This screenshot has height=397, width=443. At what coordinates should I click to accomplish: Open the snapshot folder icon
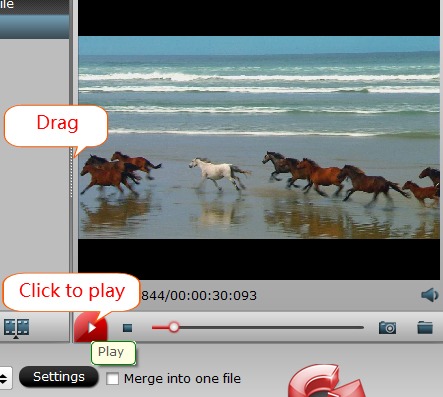tap(425, 327)
